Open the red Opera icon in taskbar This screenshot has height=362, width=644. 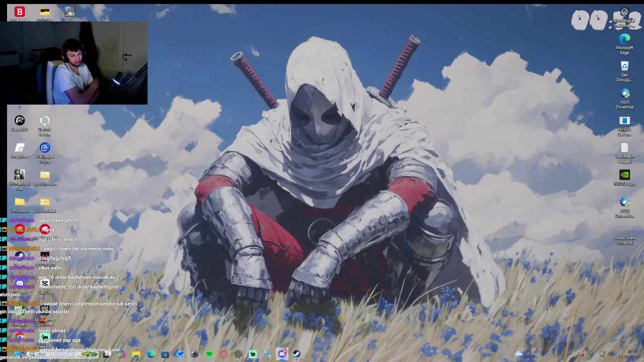(223, 354)
